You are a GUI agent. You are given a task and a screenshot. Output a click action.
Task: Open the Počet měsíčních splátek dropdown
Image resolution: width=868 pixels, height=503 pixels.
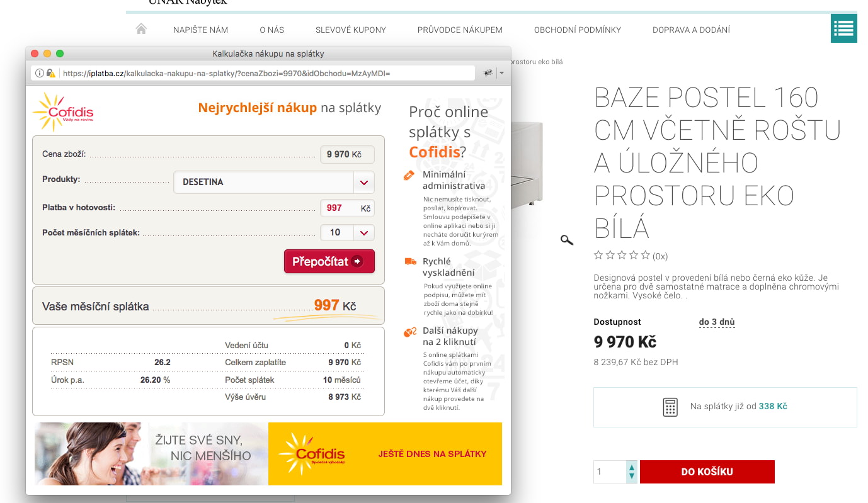tap(364, 233)
